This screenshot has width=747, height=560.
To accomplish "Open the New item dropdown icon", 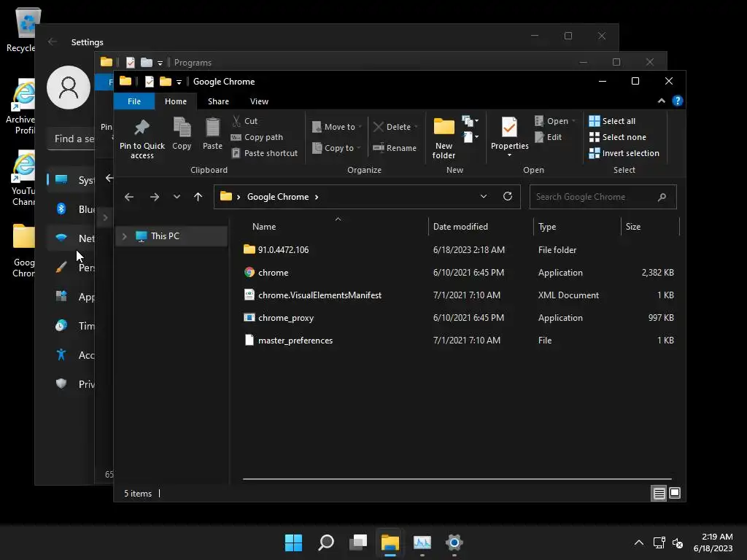I will click(471, 121).
